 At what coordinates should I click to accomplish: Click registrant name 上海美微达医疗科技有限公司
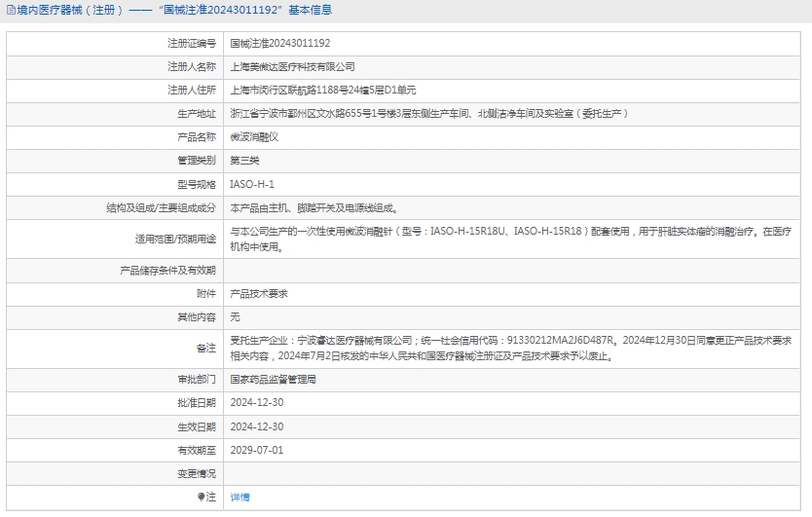point(292,66)
